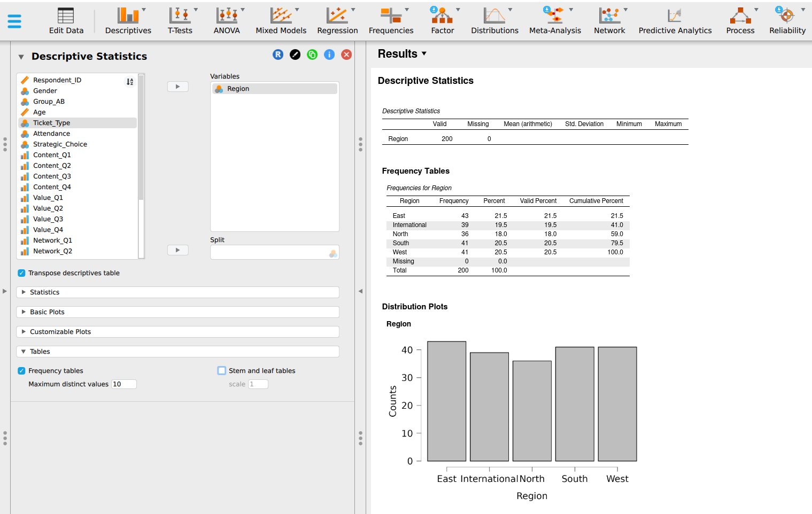Open the Regression module menu
Screen dimensions: 812x514
tap(337, 21)
